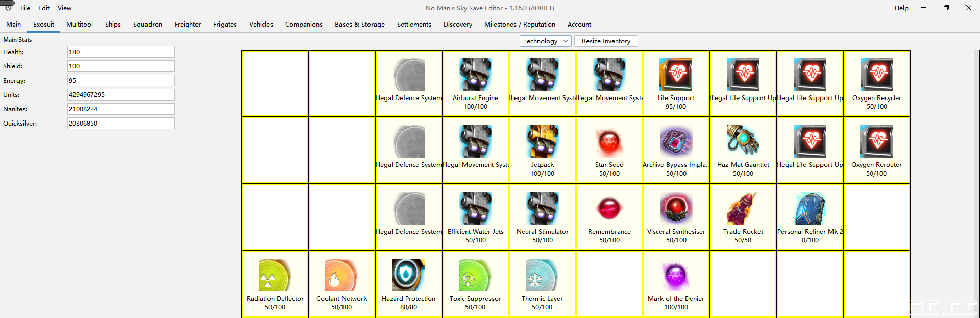Viewport: 980px width, 318px height.
Task: Open the Squadron tab
Action: (x=148, y=25)
